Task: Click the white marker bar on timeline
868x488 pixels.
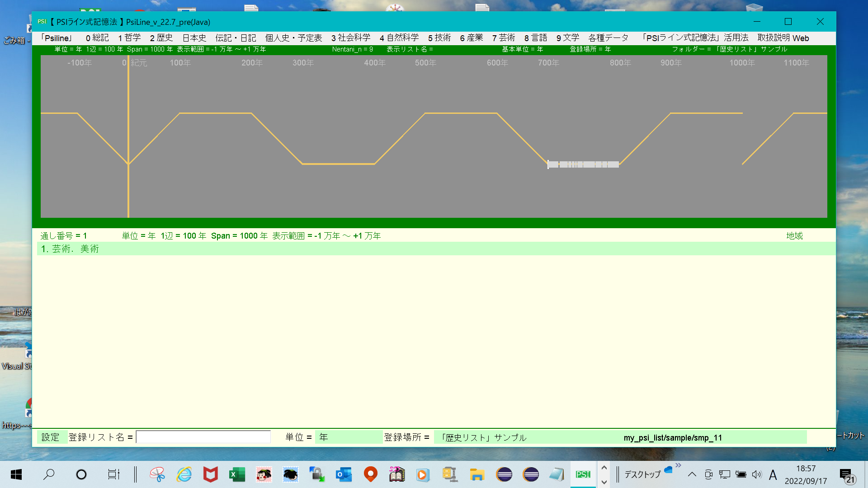Action: point(583,164)
